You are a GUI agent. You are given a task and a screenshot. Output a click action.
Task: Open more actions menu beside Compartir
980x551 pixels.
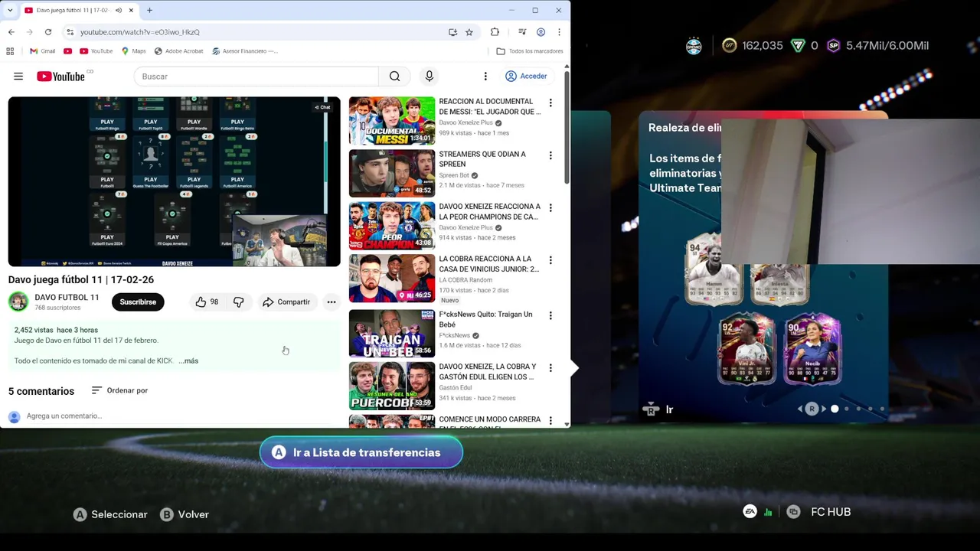click(332, 302)
